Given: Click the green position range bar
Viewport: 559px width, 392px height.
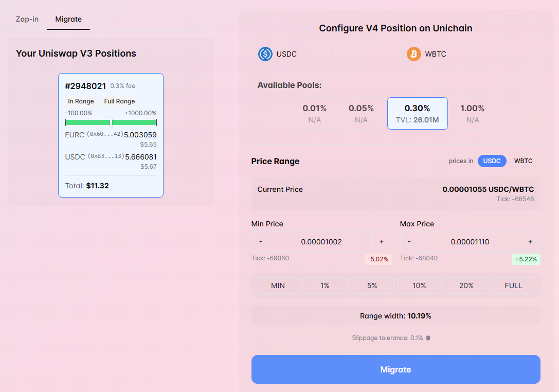Looking at the screenshot, I should click(111, 122).
